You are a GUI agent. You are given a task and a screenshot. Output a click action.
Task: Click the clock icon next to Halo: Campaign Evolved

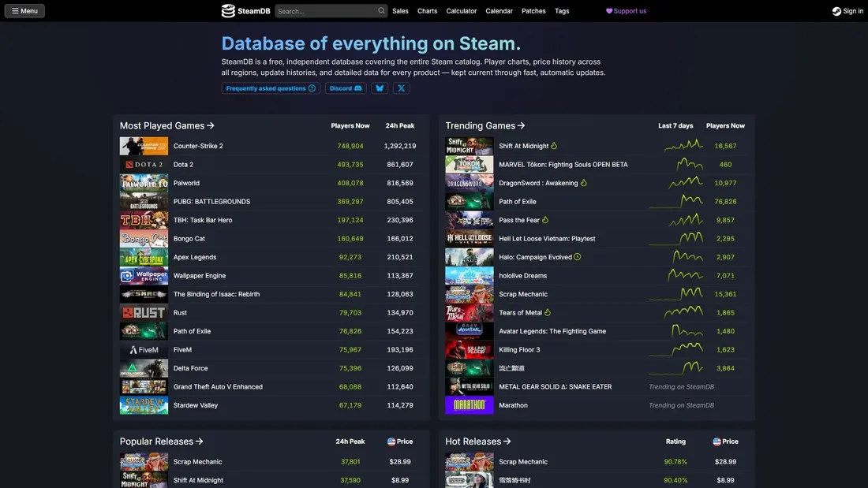pyautogui.click(x=578, y=257)
